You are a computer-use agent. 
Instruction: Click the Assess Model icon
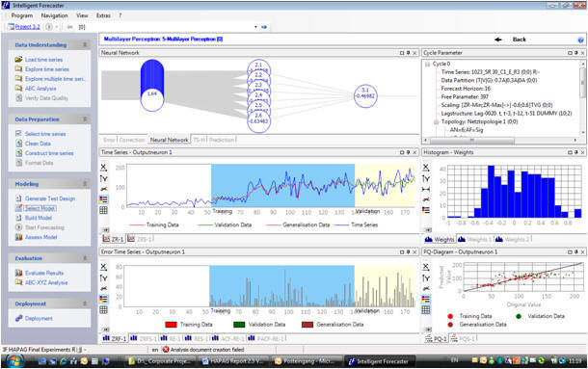18,237
